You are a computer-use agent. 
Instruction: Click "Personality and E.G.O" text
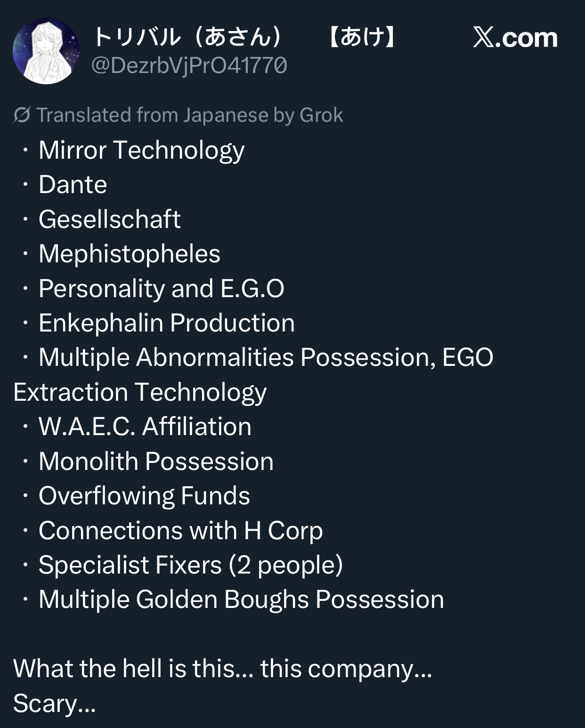(162, 289)
